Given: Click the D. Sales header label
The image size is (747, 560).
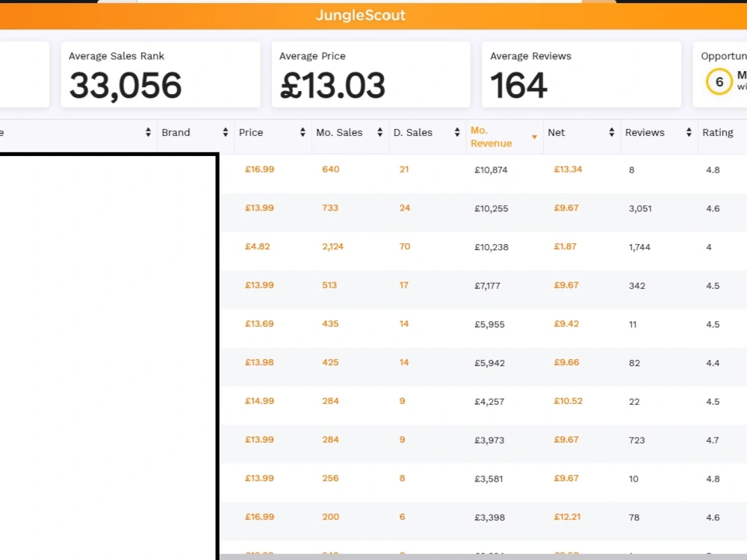Looking at the screenshot, I should point(412,132).
